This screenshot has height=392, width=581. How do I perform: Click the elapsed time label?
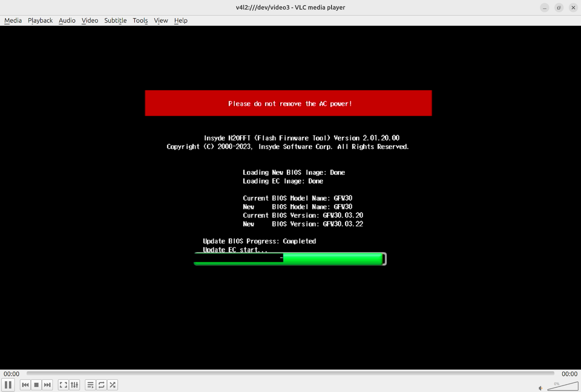pyautogui.click(x=12, y=374)
